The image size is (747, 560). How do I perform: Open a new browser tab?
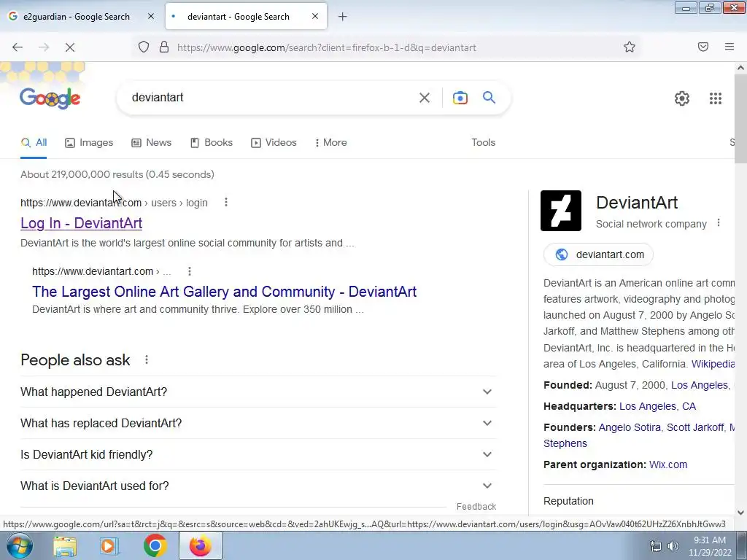[343, 17]
